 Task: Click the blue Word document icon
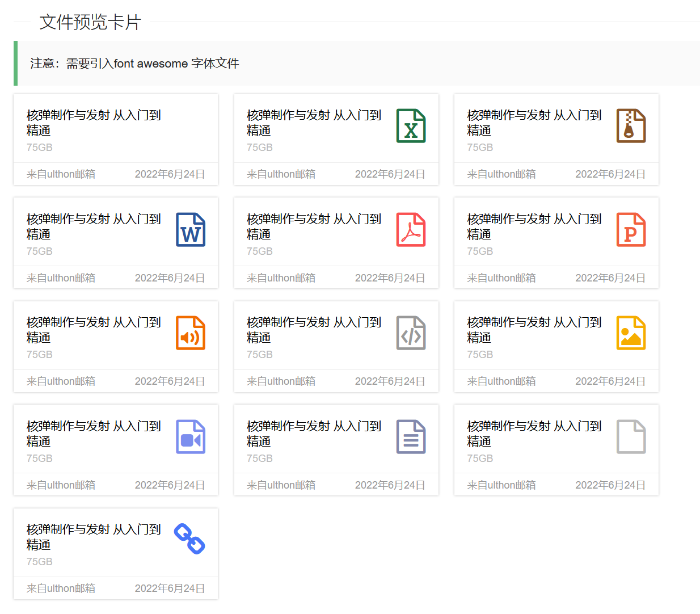pyautogui.click(x=191, y=229)
